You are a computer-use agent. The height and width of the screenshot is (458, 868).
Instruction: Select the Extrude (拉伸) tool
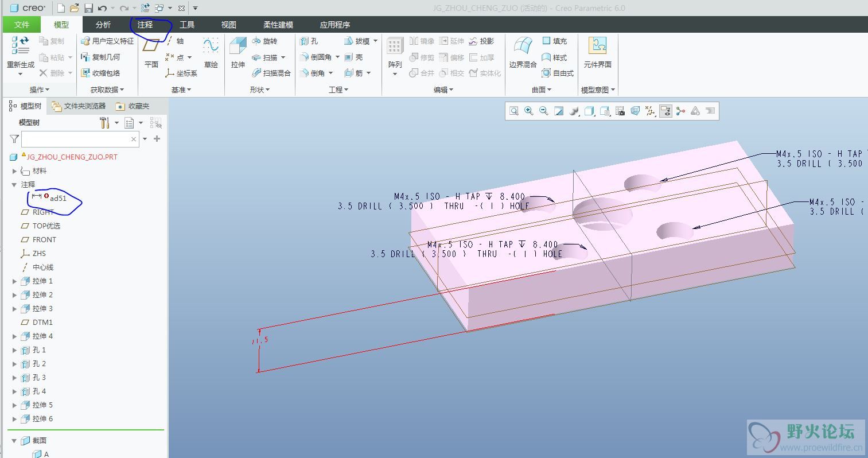[238, 53]
